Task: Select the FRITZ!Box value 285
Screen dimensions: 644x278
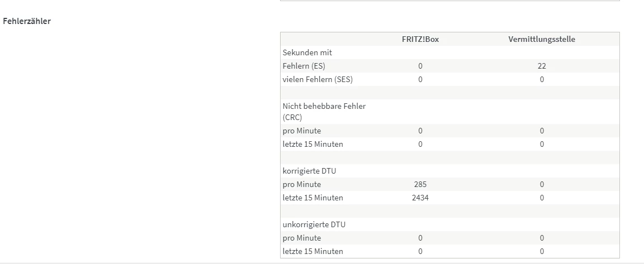Action: tap(420, 184)
